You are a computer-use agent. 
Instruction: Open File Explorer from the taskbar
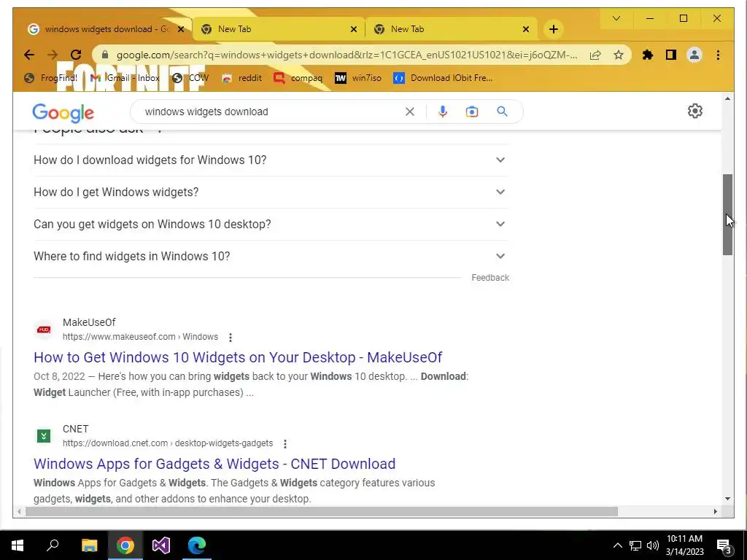[89, 545]
